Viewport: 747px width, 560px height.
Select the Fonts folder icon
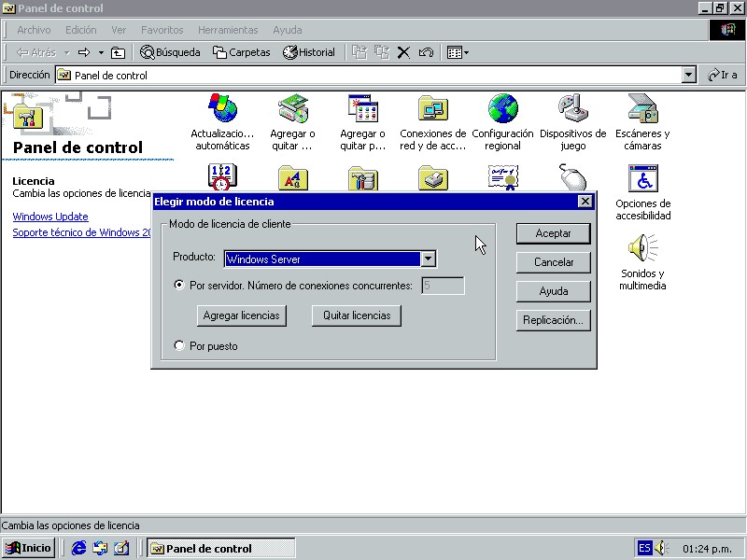point(292,178)
